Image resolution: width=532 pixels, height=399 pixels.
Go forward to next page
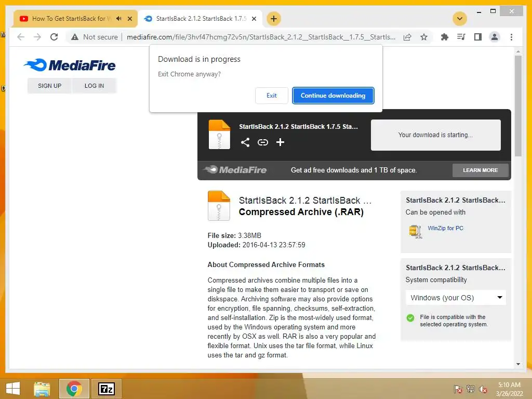[x=37, y=37]
